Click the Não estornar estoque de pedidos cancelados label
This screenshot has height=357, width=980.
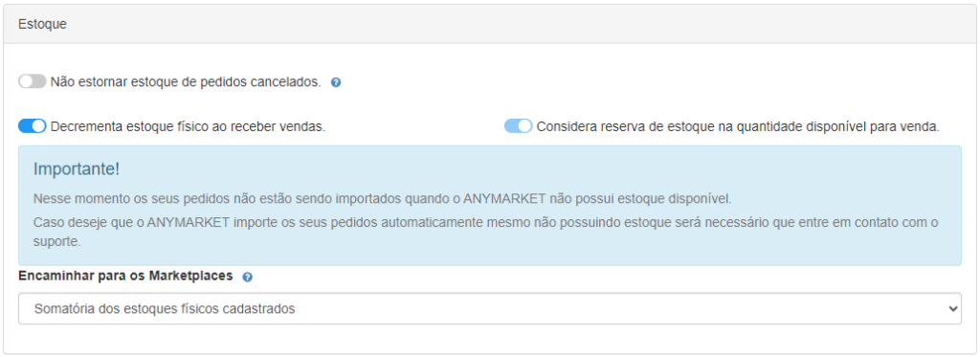click(x=186, y=82)
